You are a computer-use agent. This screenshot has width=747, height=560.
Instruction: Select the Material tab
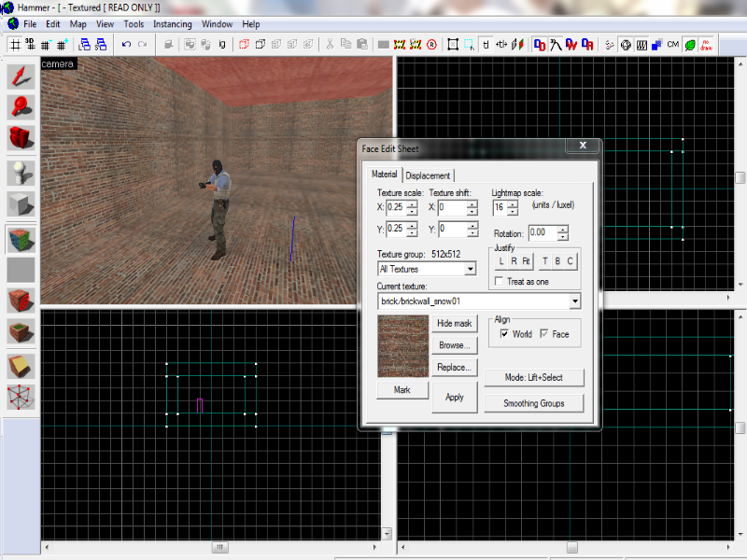(384, 175)
